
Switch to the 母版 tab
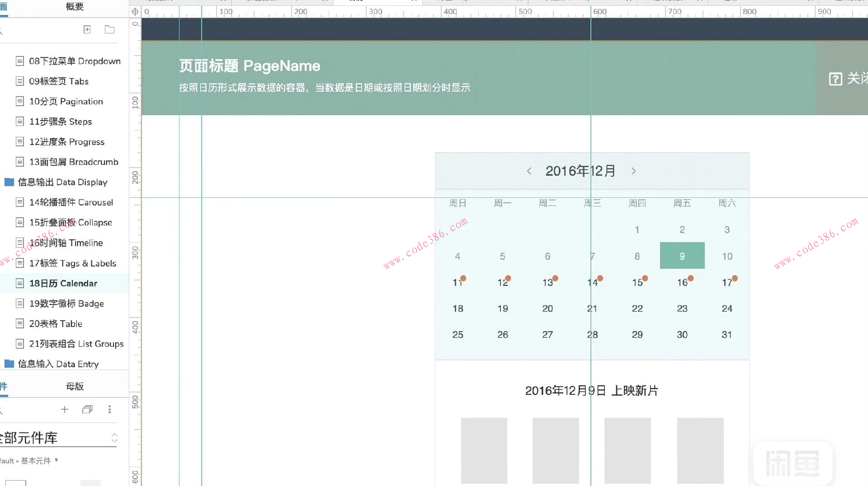[x=75, y=386]
